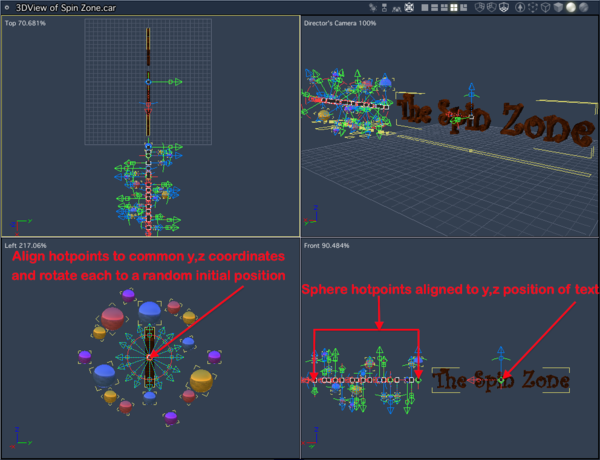Toggle the first working box plane icon
Image resolution: width=600 pixels, height=460 pixels.
tap(479, 7)
